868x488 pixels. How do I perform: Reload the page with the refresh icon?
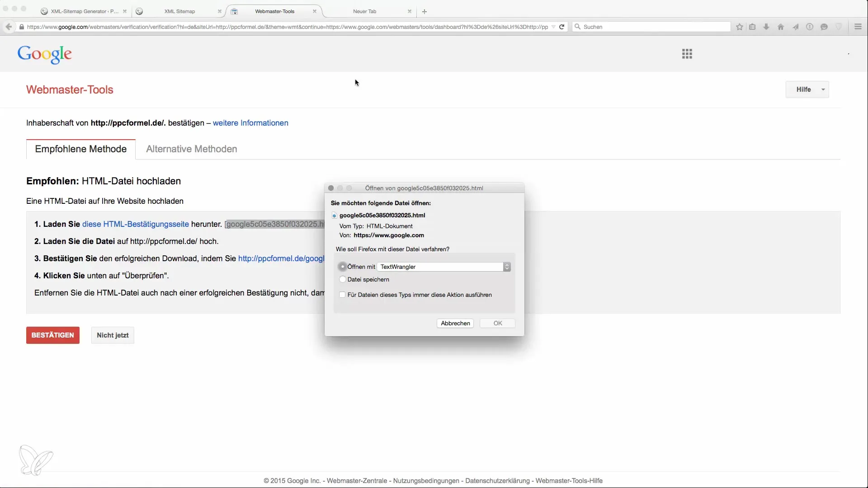(x=561, y=27)
